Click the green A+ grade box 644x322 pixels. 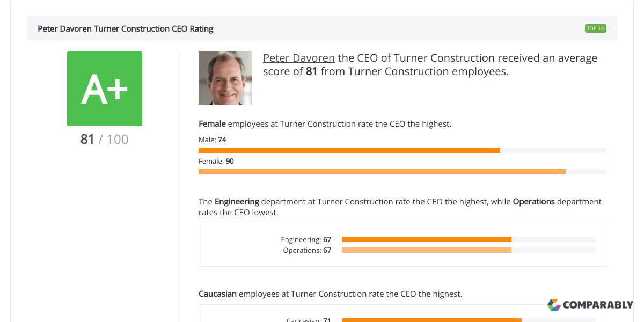(105, 89)
